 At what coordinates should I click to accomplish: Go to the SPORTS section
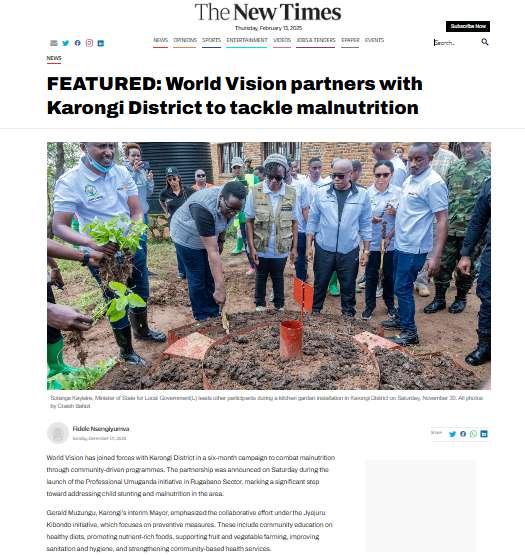[x=211, y=40]
